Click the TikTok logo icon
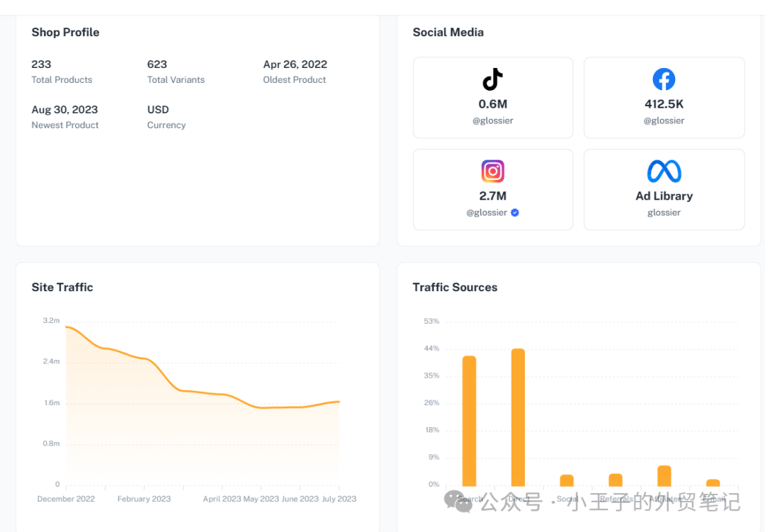The height and width of the screenshot is (532, 765). click(493, 79)
